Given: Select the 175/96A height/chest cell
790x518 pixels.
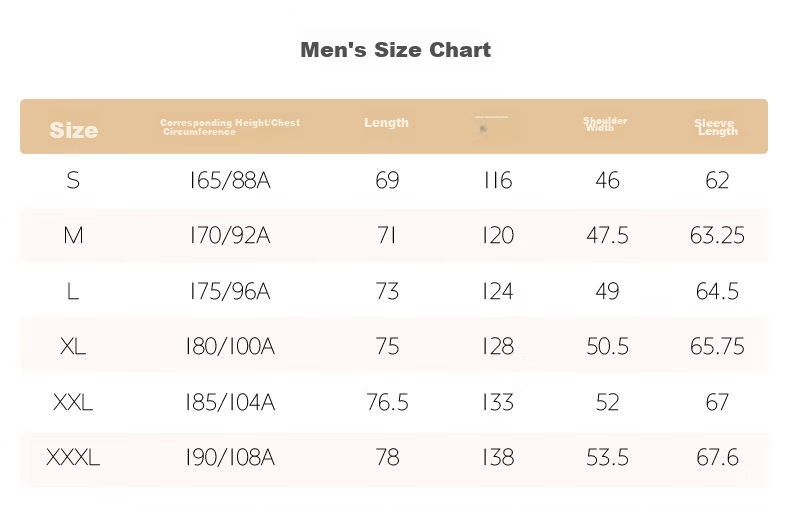Looking at the screenshot, I should tap(230, 291).
